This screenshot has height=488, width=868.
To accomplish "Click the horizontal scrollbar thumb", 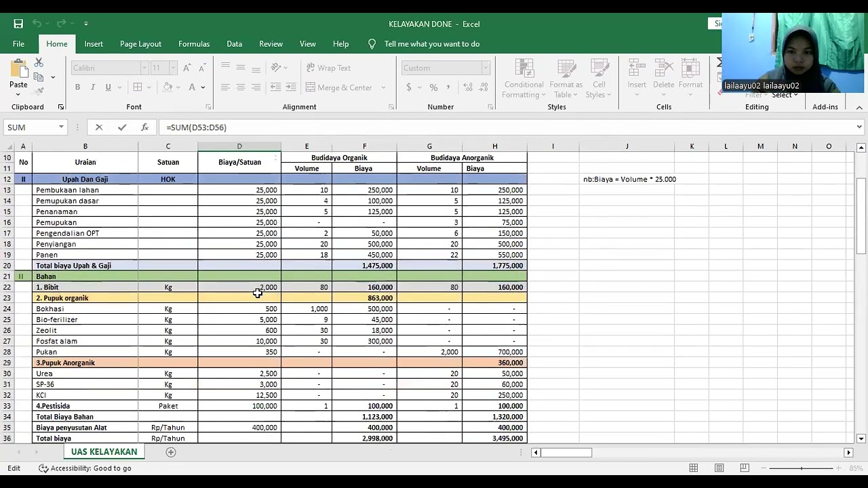I will coord(566,453).
